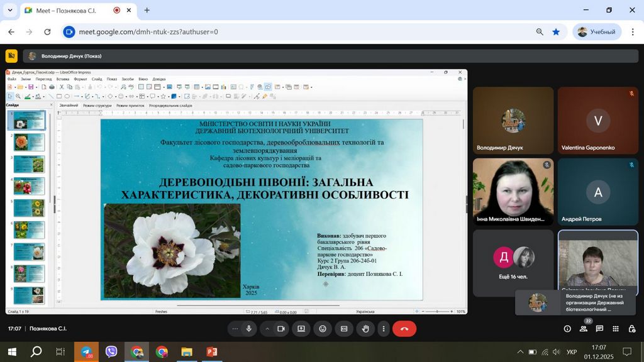Show the participants list with 22 people
The width and height of the screenshot is (644, 362).
[584, 329]
